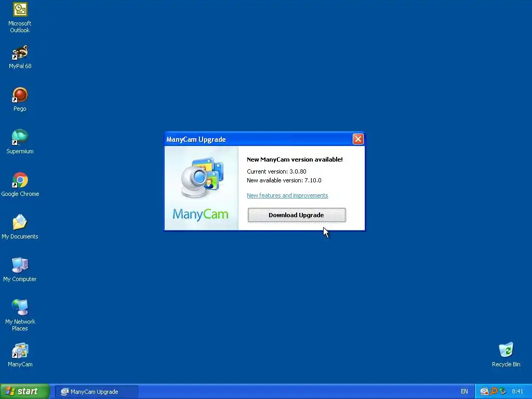
Task: Click the 'Current version: 3.0.80' text
Action: (276, 171)
